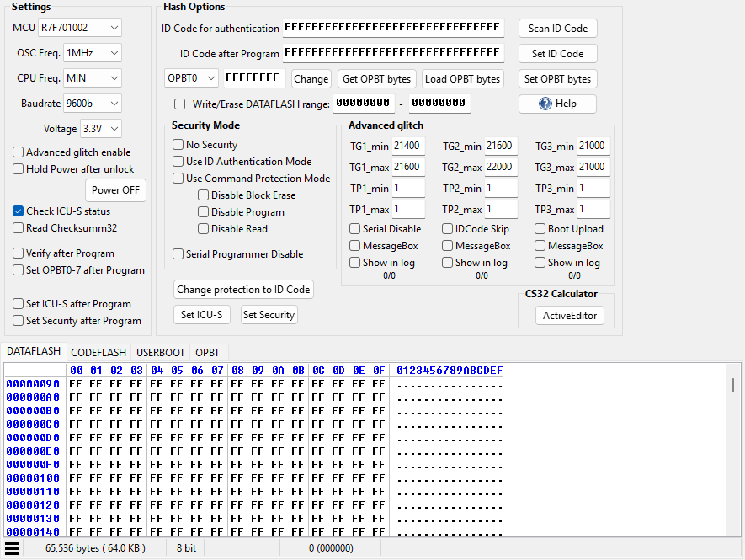Tick the No Security option
Viewport: 745px width, 560px height.
[x=178, y=145]
